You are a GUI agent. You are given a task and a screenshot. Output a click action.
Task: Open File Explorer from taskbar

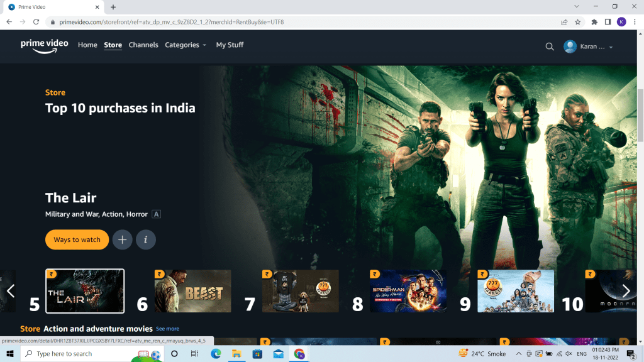point(236,353)
